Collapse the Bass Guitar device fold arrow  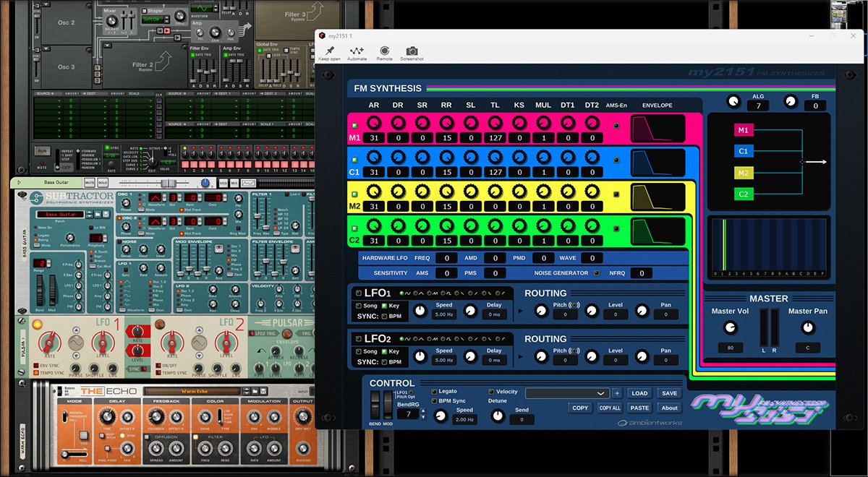click(19, 183)
